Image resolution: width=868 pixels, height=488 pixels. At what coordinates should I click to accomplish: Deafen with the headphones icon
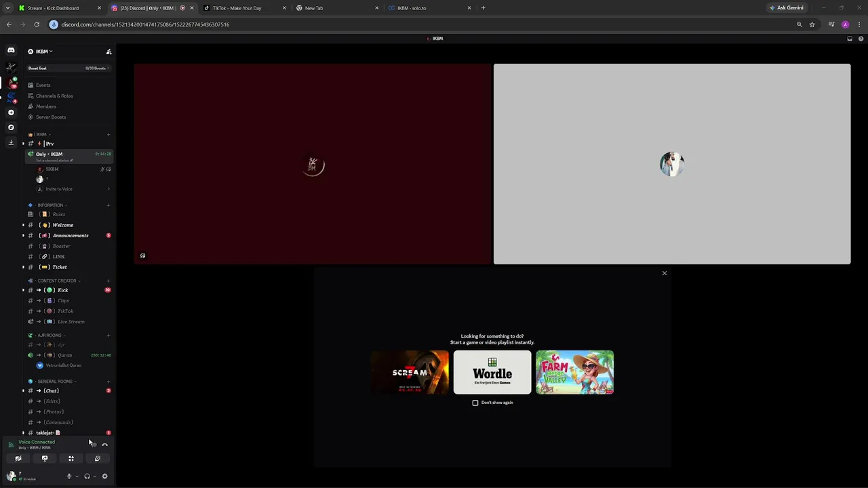87,476
